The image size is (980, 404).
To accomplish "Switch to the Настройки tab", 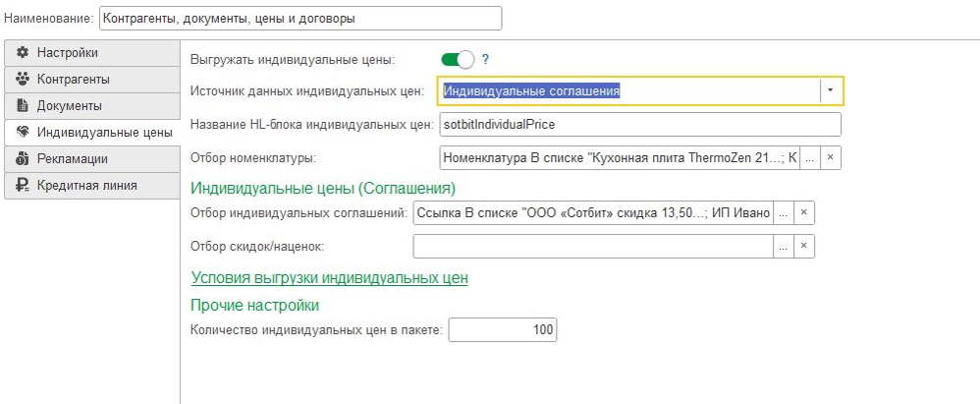I will [x=92, y=52].
